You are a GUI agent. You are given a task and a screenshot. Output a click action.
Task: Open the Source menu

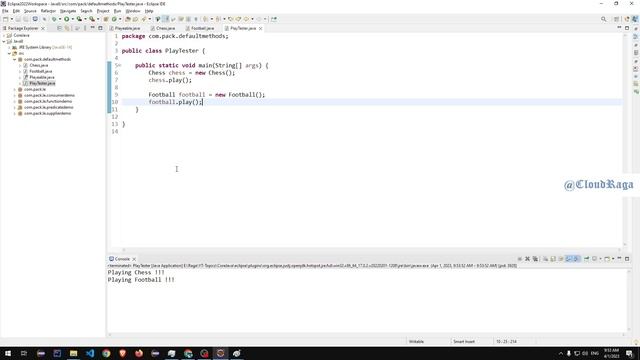point(30,11)
